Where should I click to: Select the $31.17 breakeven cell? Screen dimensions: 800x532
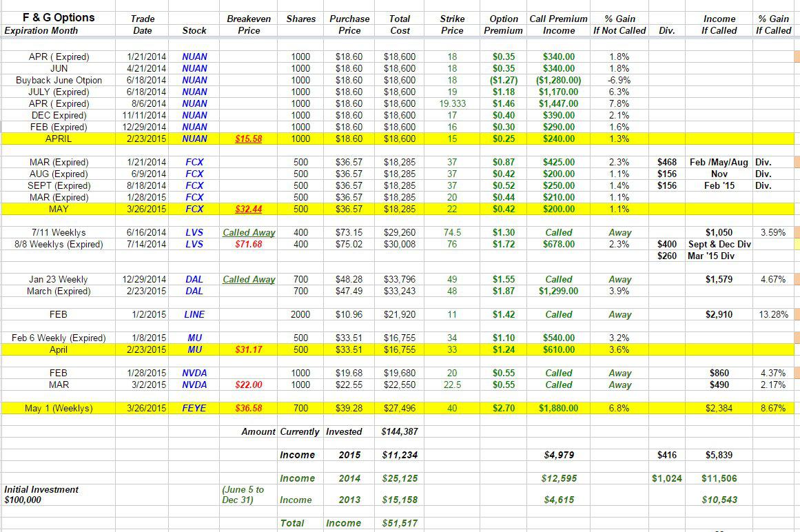[x=249, y=350]
